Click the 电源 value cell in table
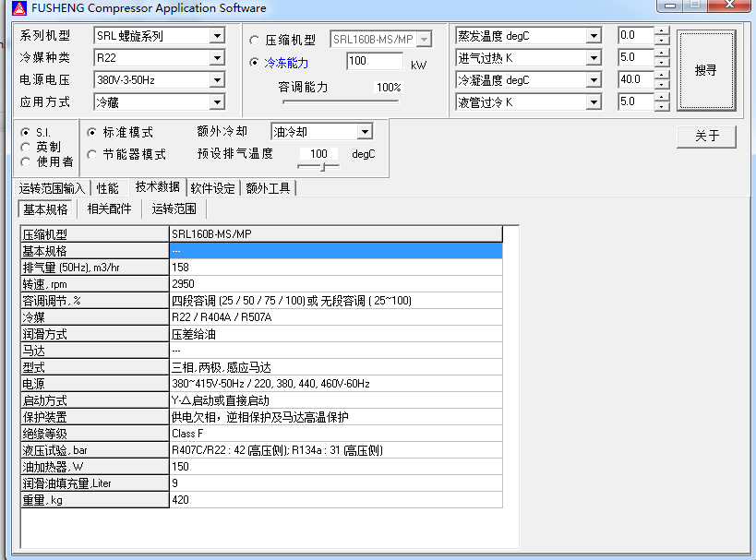Screen dimensions: 756x560 pos(336,384)
